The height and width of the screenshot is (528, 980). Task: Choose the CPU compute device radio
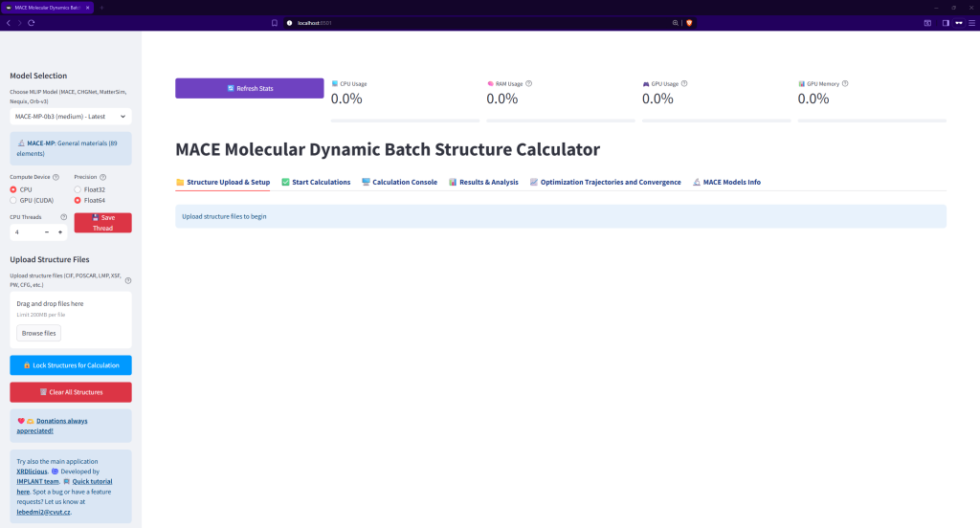[x=13, y=189]
